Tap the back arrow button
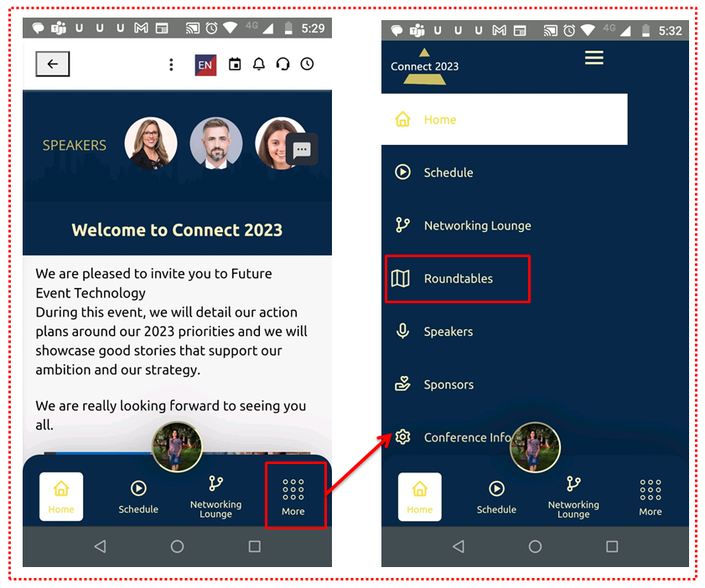Image resolution: width=705 pixels, height=588 pixels. pos(52,64)
